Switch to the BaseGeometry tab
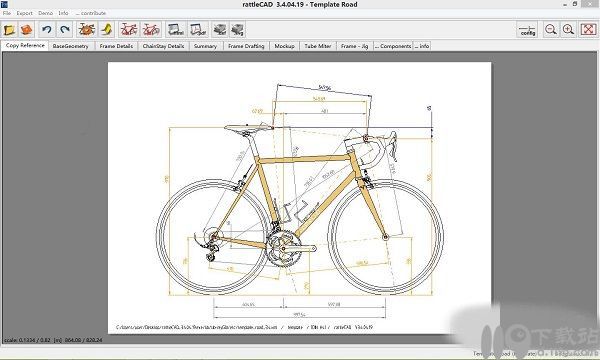This screenshot has width=600, height=360. coord(70,46)
